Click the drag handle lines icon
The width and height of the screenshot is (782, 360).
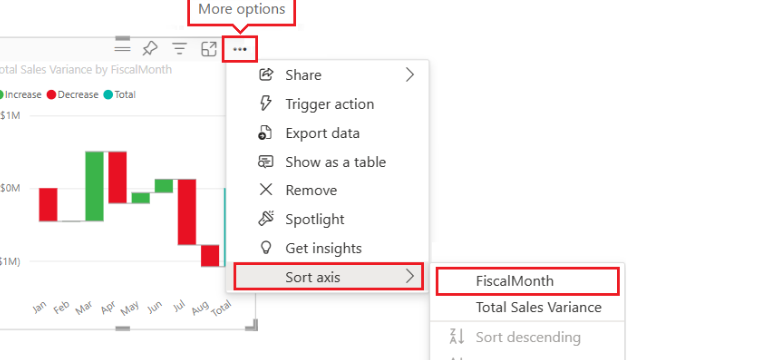pos(122,48)
